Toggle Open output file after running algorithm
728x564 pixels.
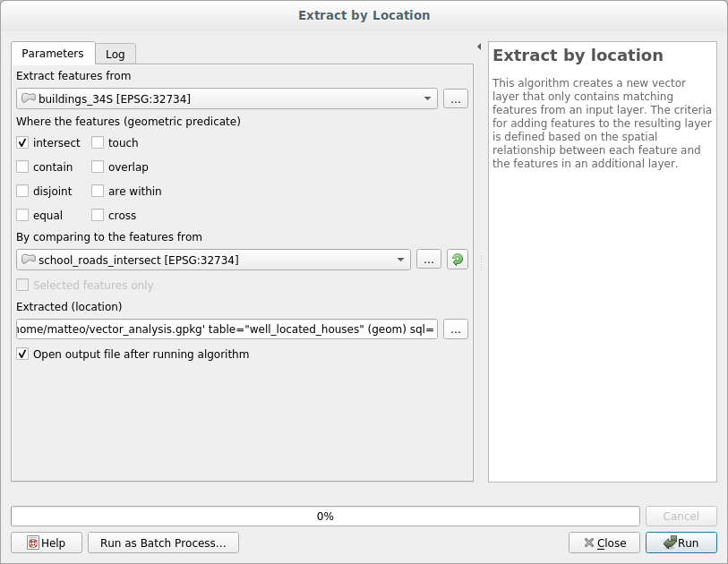coord(22,355)
